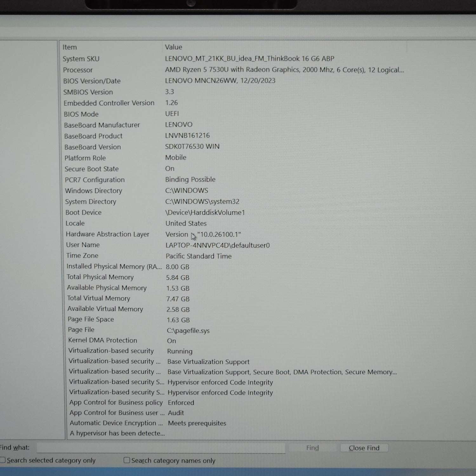Image resolution: width=476 pixels, height=476 pixels.
Task: Click the Hardware Abstraction Layer row
Action: pos(107,234)
